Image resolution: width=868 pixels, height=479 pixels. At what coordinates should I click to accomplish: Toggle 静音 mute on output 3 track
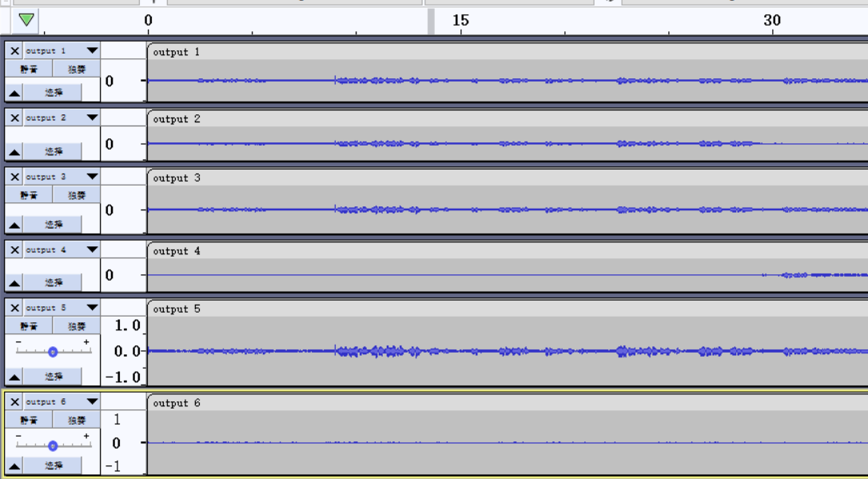29,195
